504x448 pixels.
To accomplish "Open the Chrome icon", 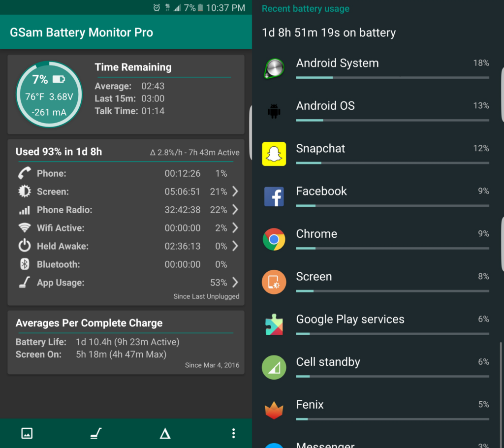I will click(x=274, y=239).
